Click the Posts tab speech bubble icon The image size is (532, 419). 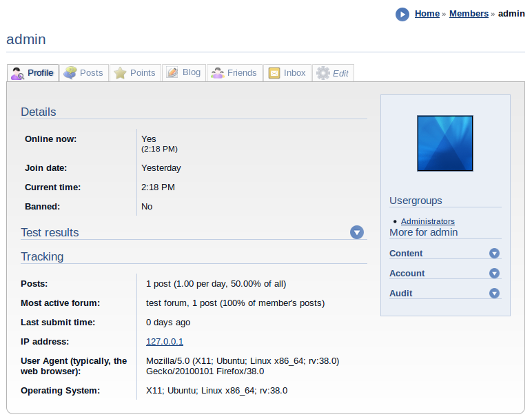click(70, 73)
